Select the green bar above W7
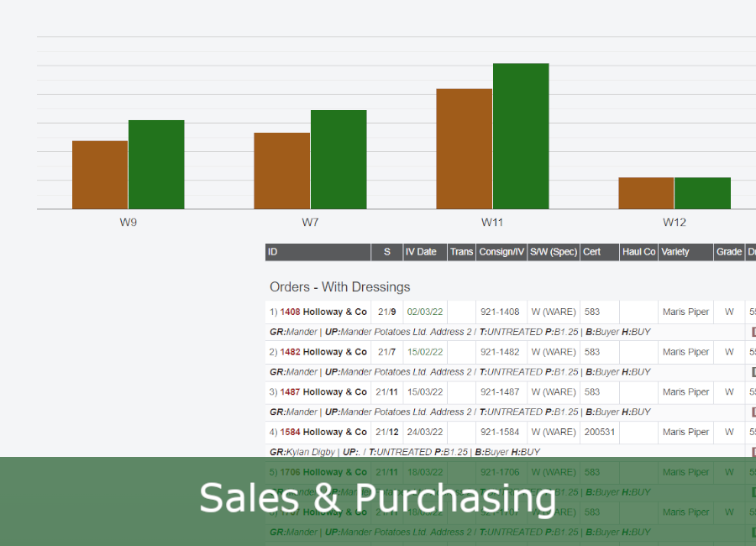The height and width of the screenshot is (546, 756). tap(339, 160)
